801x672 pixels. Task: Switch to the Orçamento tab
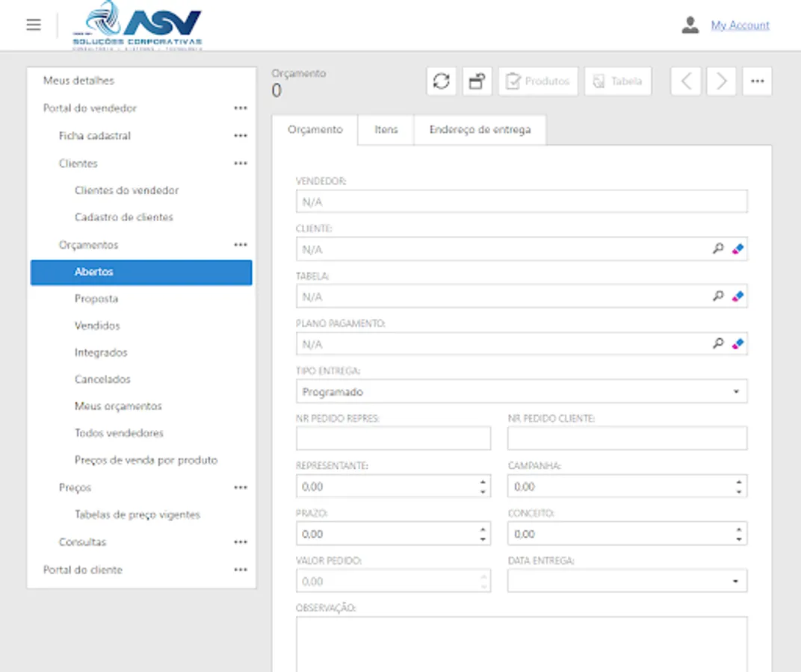[315, 130]
